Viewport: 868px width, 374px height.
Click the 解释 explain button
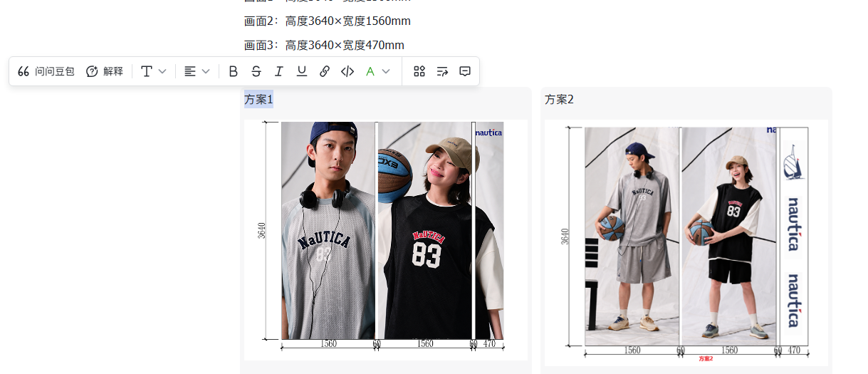pos(105,71)
